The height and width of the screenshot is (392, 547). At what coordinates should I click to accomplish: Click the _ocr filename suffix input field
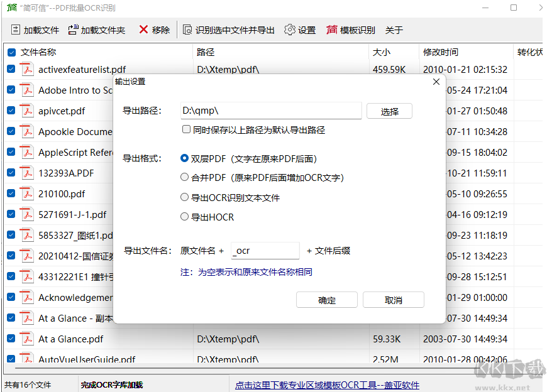click(265, 251)
